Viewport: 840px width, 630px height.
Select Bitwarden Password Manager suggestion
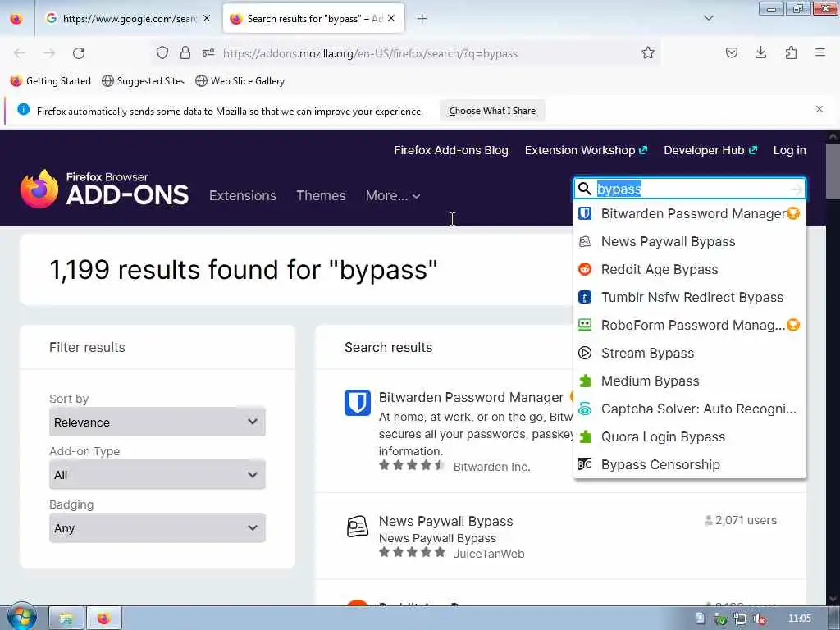(x=689, y=214)
